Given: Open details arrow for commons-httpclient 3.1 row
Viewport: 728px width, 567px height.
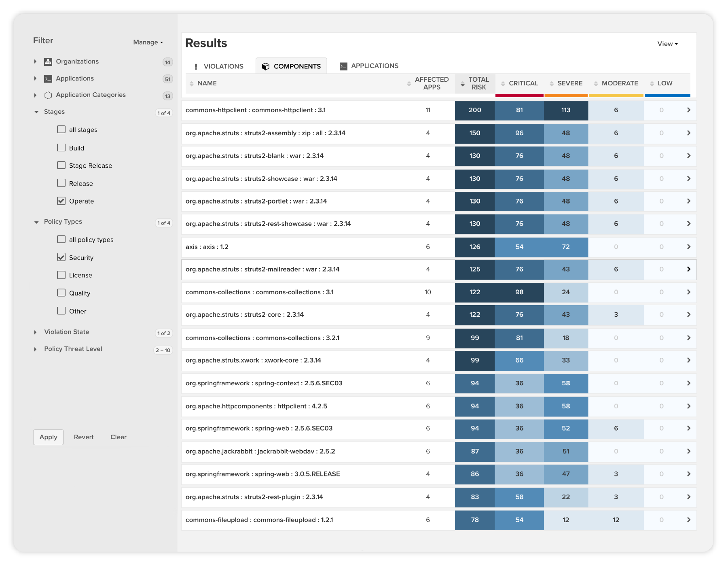Looking at the screenshot, I should click(x=689, y=110).
